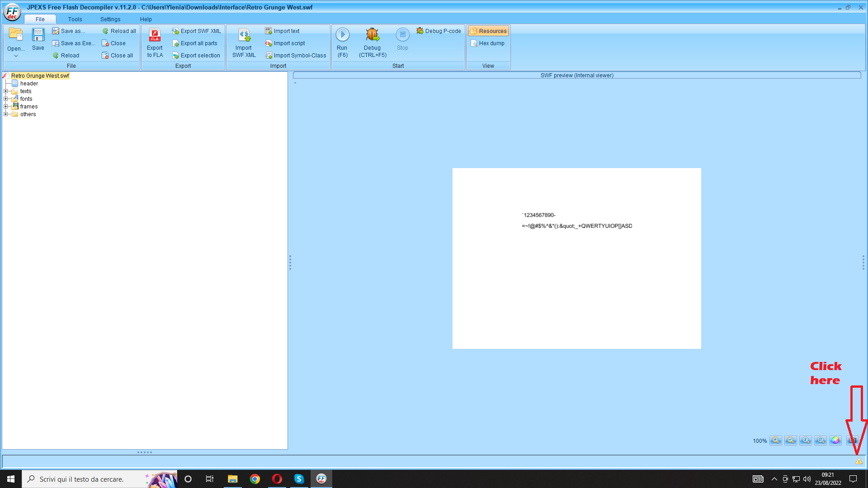Expand the fonts folder node

(x=6, y=99)
